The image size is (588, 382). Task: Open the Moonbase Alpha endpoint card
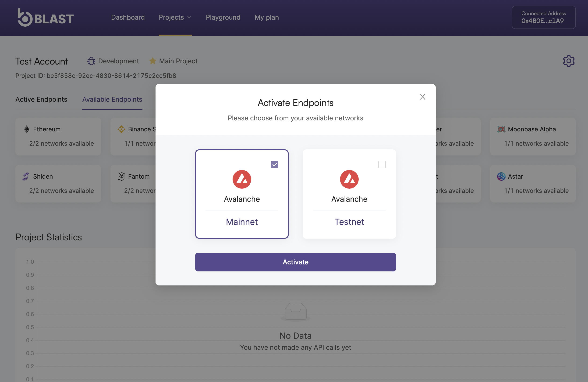click(x=533, y=136)
